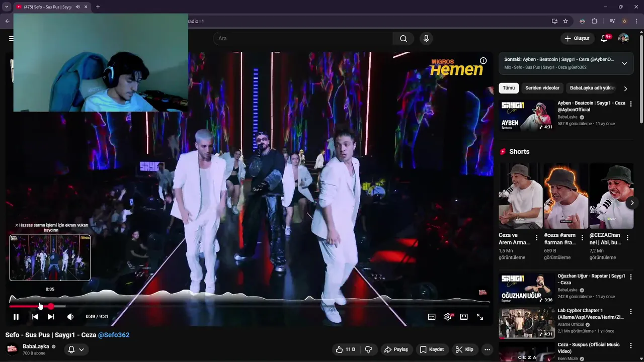Viewport: 644px width, 362px height.
Task: Open the 'Ceza ve Arem Arma...' short
Action: click(x=520, y=196)
